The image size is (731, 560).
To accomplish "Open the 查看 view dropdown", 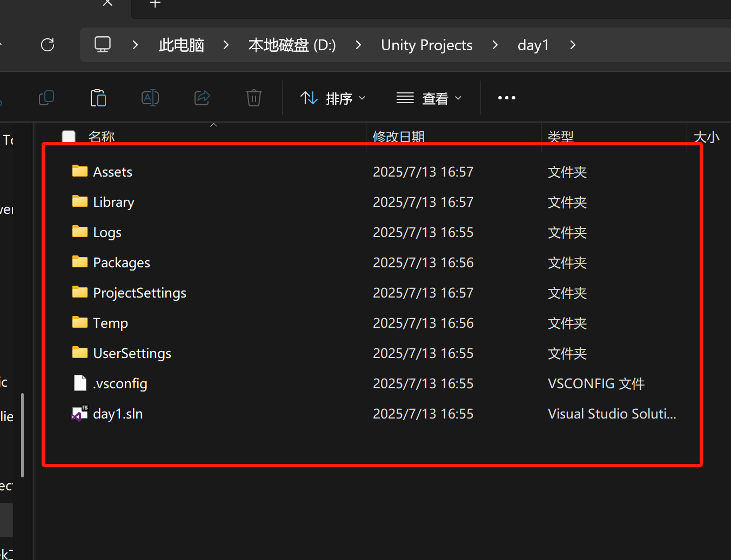I will [x=430, y=98].
